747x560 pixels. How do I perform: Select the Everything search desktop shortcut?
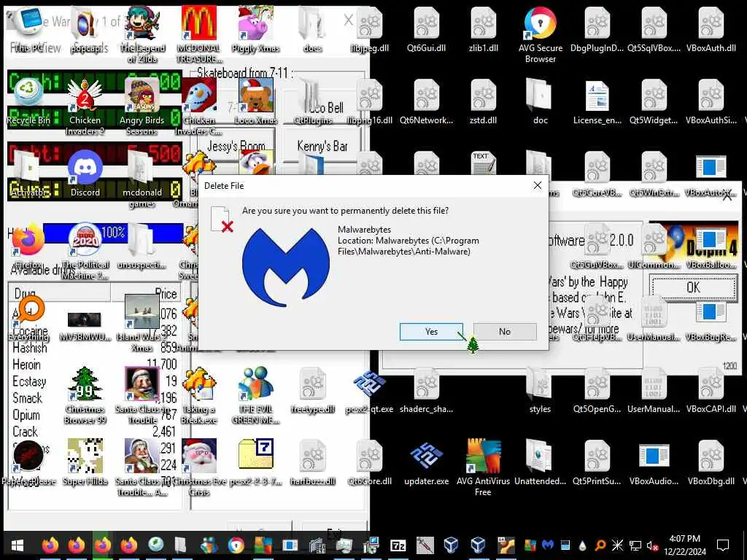pyautogui.click(x=28, y=318)
